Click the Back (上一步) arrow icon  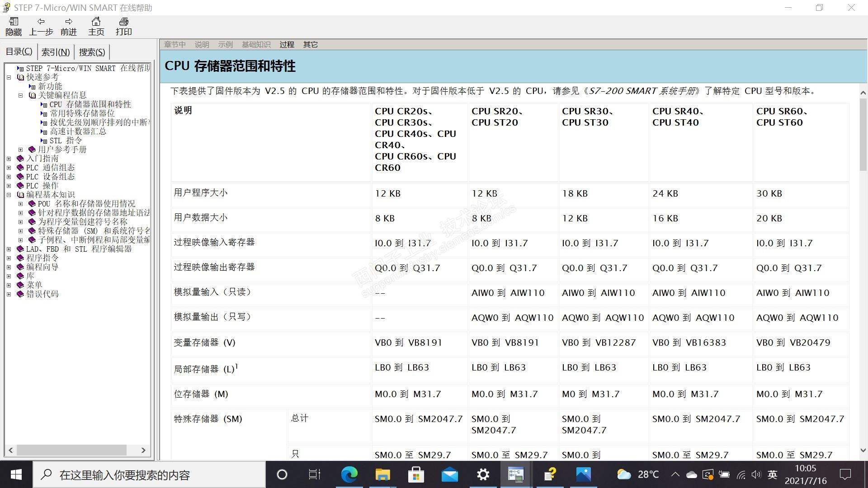[x=41, y=22]
